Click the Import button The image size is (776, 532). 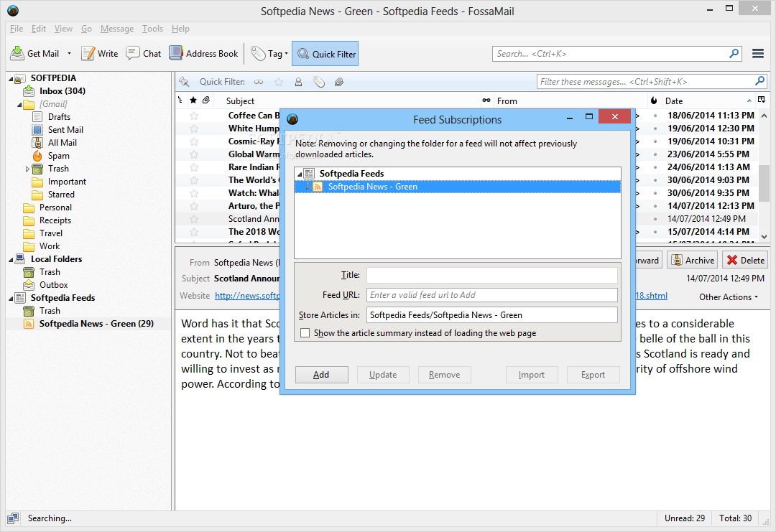(532, 375)
